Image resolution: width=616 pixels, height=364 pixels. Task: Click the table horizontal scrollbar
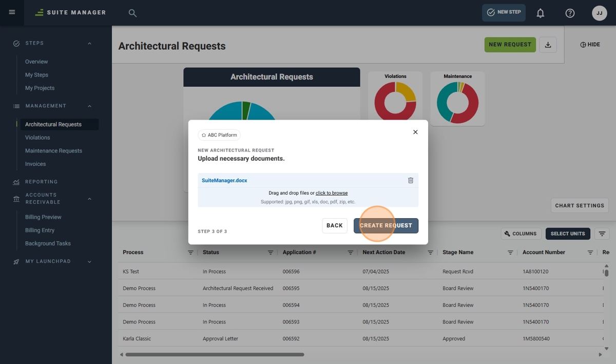click(x=215, y=354)
